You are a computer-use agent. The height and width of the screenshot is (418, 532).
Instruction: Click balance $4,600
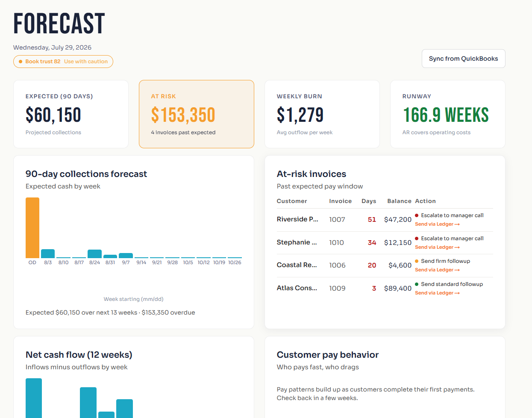[400, 265]
